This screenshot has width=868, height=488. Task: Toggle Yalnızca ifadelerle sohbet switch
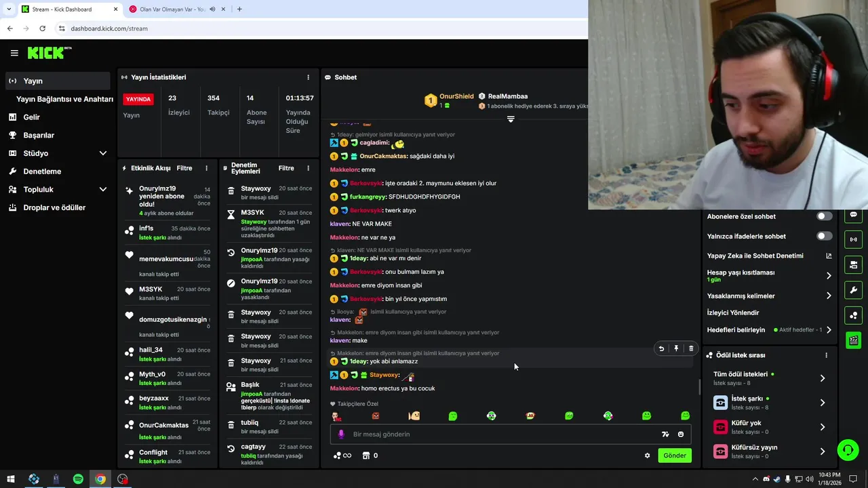pyautogui.click(x=824, y=236)
